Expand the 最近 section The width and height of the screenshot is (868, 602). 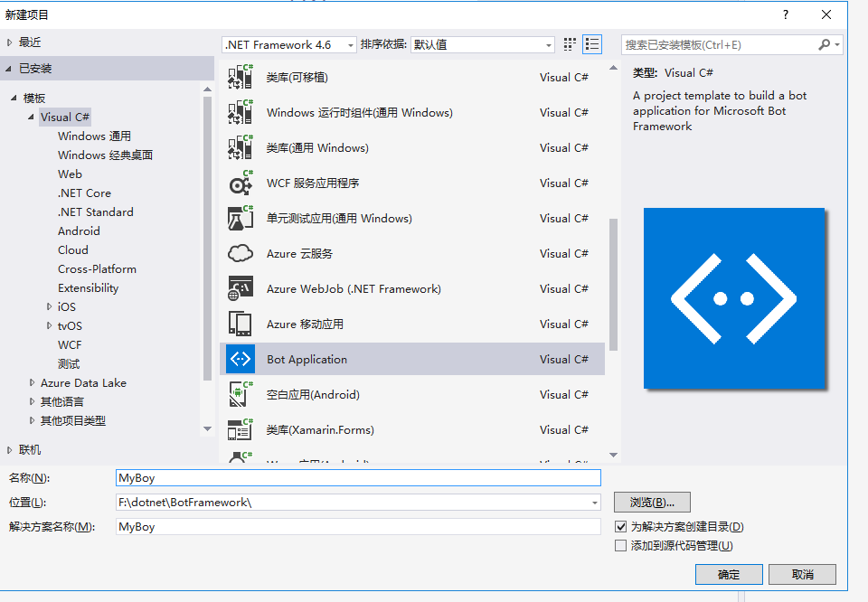(x=9, y=42)
